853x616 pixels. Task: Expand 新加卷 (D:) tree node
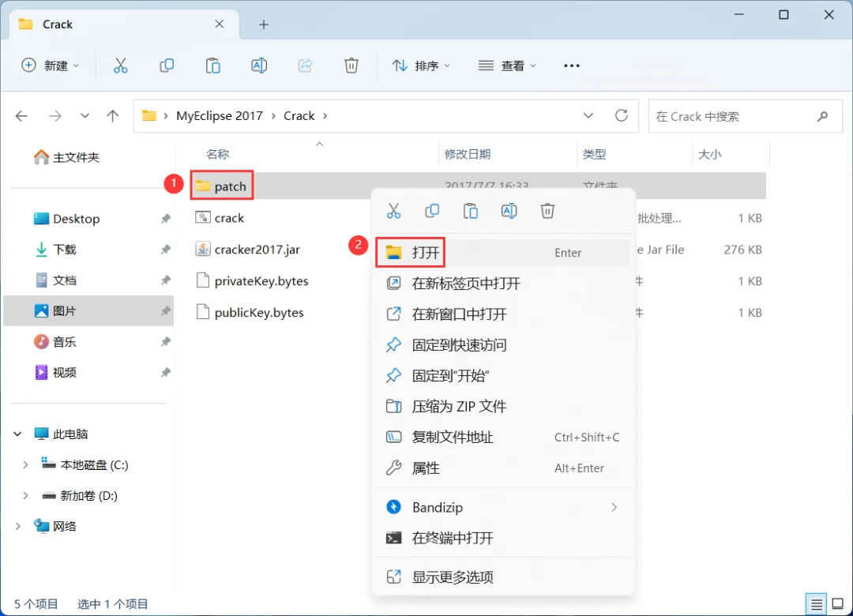pyautogui.click(x=25, y=496)
